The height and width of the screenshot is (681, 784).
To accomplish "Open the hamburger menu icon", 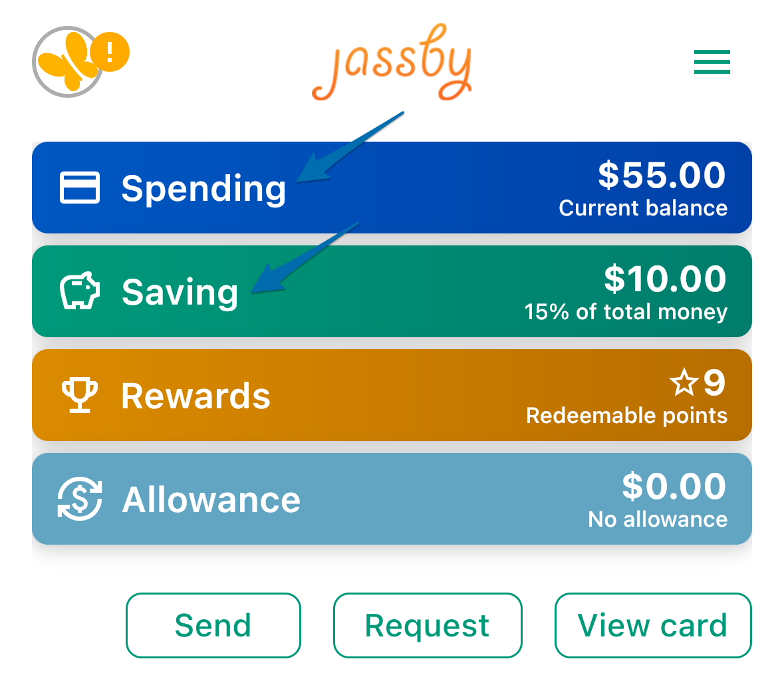I will (x=712, y=61).
